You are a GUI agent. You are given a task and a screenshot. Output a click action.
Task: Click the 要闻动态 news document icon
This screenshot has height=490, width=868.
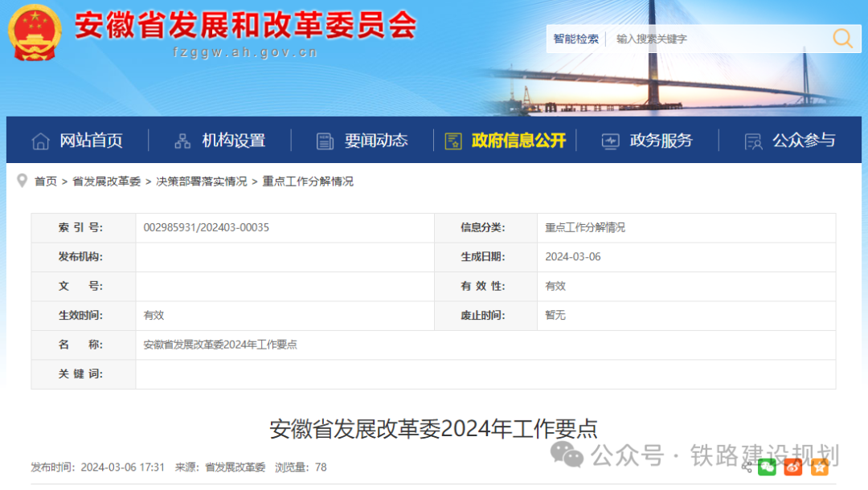point(325,140)
